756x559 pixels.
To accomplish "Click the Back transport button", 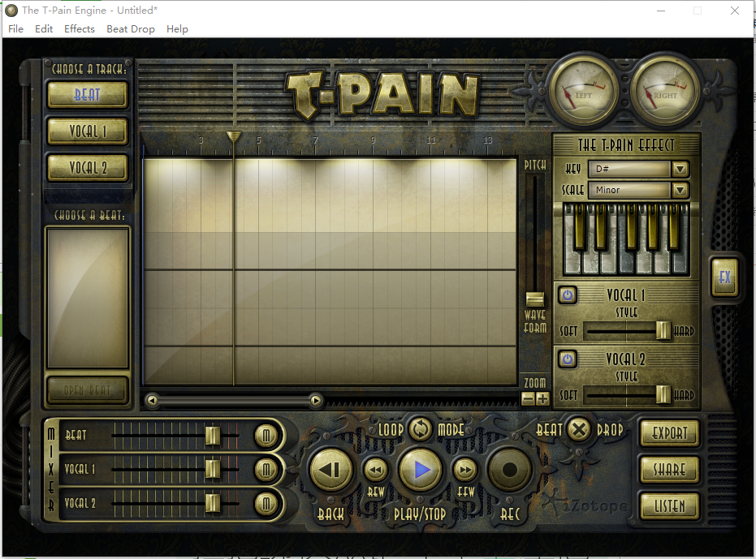I will (330, 470).
